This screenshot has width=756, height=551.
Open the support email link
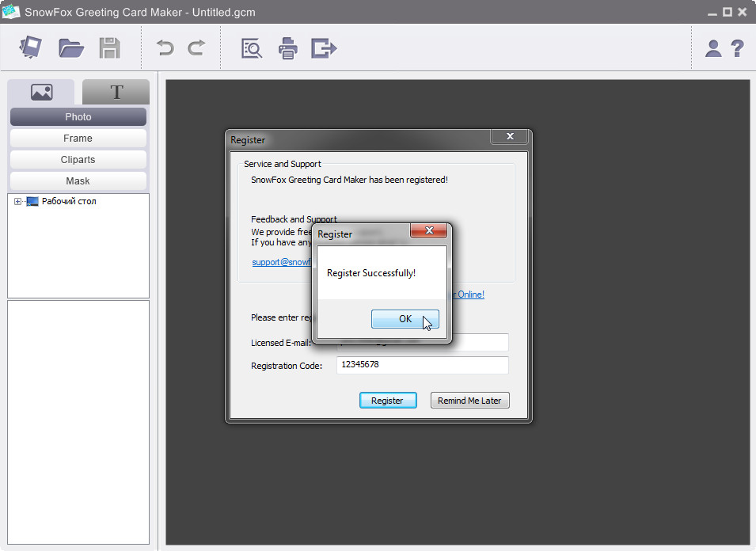pyautogui.click(x=282, y=262)
